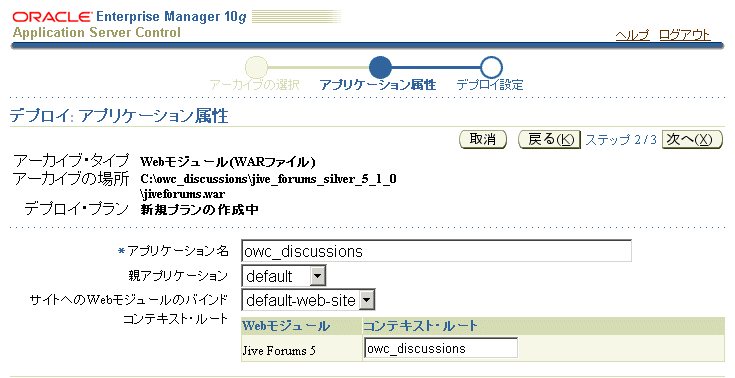Click the デプロイ設定 step label
The image size is (735, 378).
click(490, 85)
